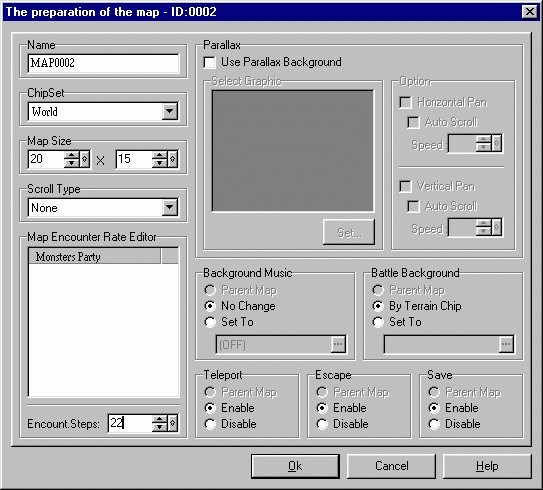This screenshot has height=490, width=543.
Task: Click the Monsters Party column header
Action: click(95, 256)
